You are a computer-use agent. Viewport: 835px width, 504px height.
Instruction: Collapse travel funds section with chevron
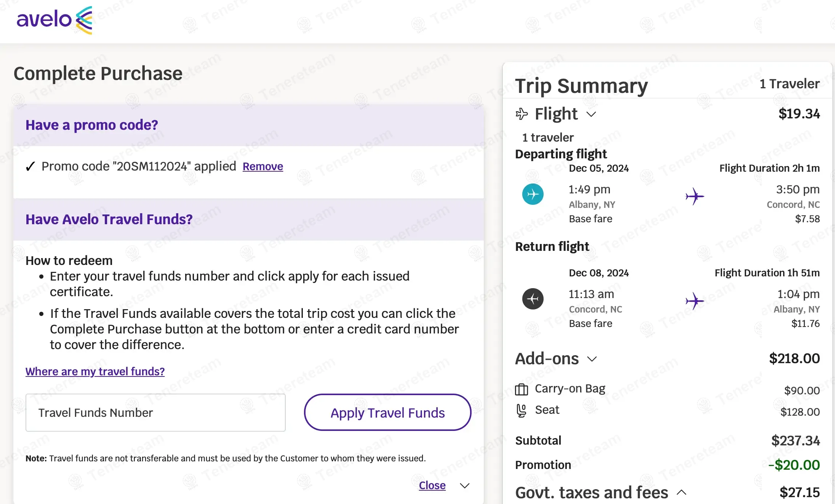pos(465,486)
